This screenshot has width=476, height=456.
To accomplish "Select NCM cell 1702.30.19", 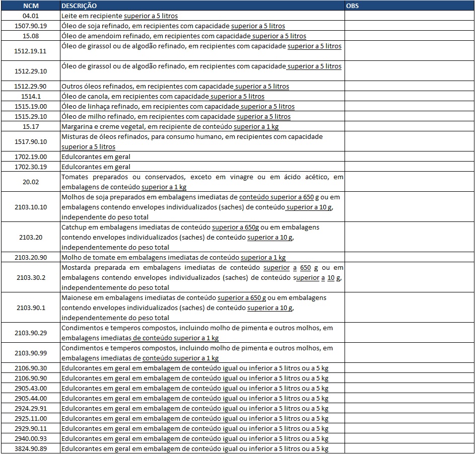I will point(31,167).
